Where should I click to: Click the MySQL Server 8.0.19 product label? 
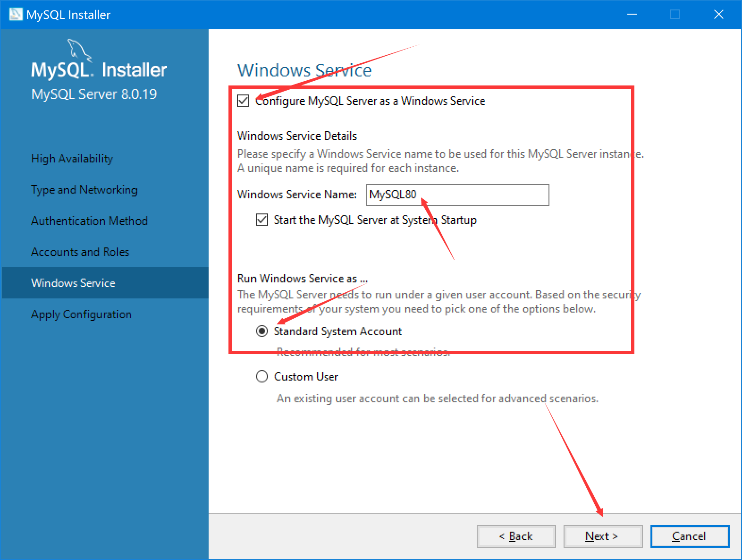point(94,94)
